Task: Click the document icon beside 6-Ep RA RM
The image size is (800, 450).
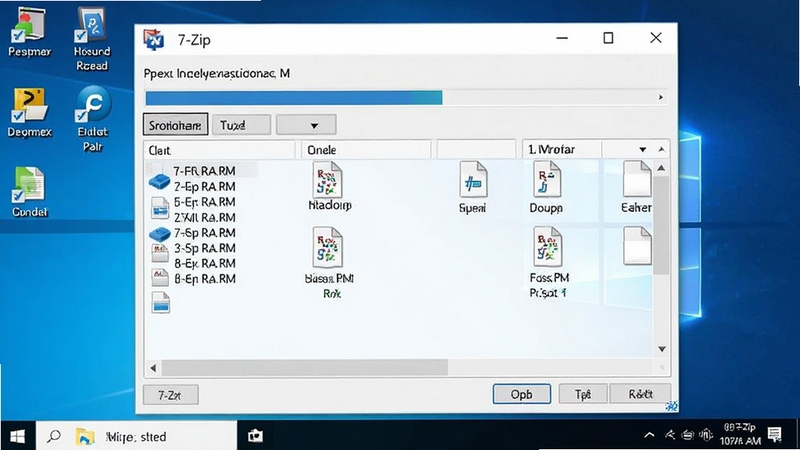Action: point(160,208)
